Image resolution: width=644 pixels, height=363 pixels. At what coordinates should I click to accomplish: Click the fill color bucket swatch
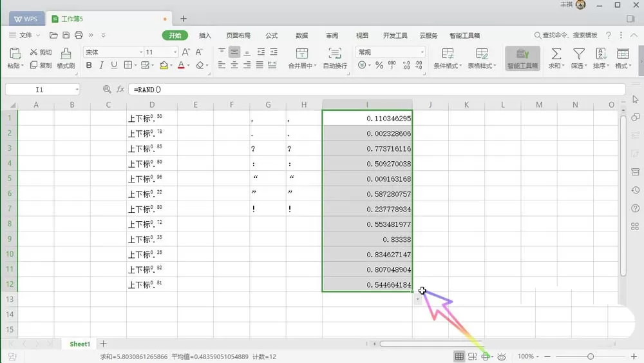coord(164,65)
